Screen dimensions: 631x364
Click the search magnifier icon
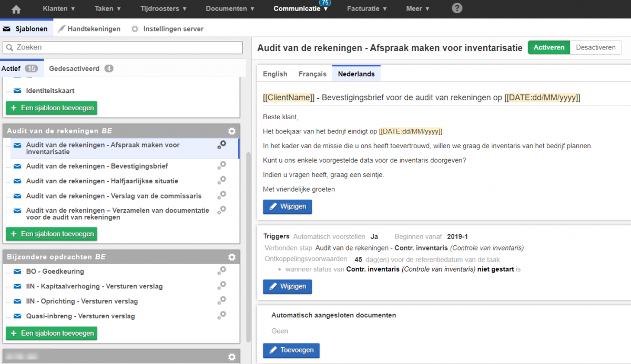[10, 47]
